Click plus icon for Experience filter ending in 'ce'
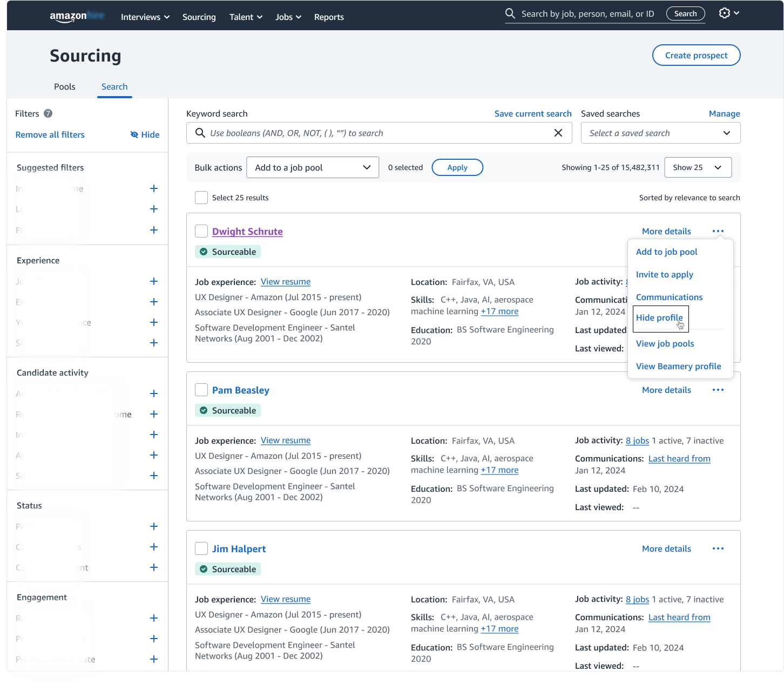The image size is (784, 685). 154,322
